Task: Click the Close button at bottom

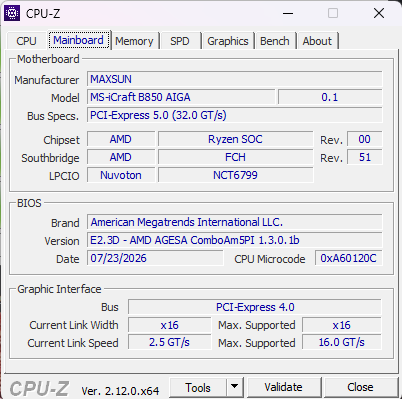Action: point(360,387)
